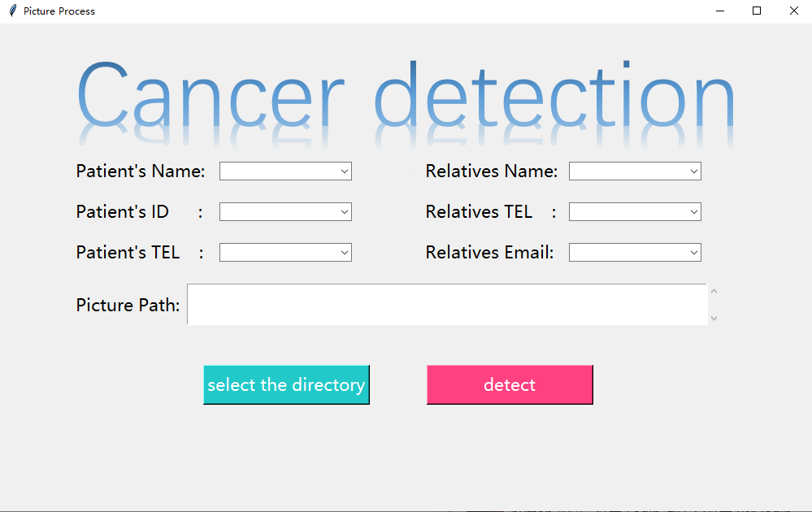This screenshot has width=812, height=512.
Task: Expand the Patient's ID dropdown arrow
Action: point(345,212)
